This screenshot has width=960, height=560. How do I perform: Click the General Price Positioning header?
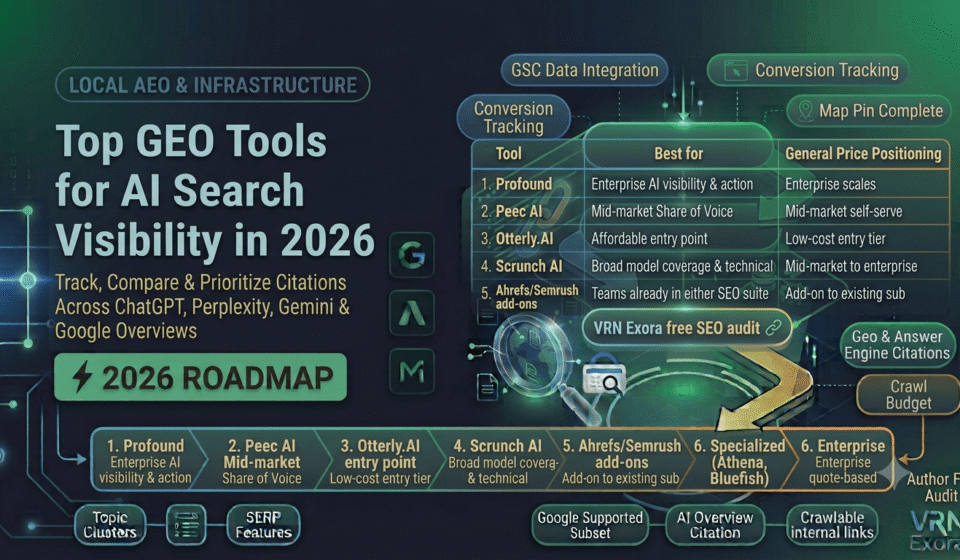(x=863, y=154)
